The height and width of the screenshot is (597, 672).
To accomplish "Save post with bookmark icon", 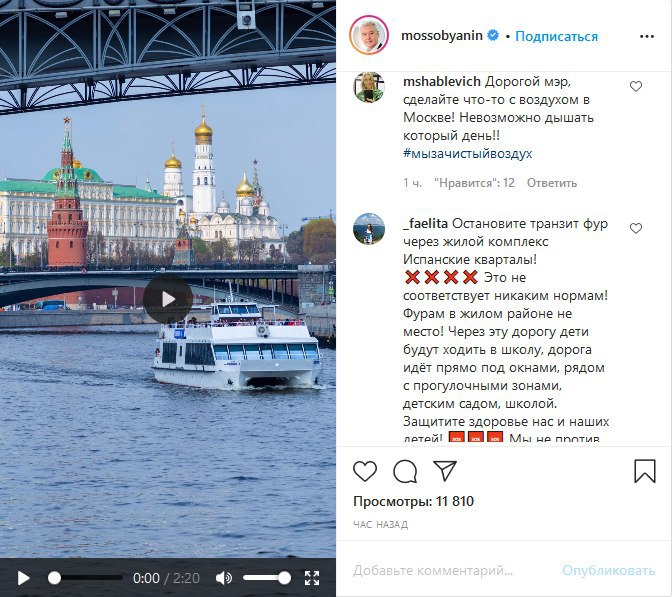I will pyautogui.click(x=645, y=471).
